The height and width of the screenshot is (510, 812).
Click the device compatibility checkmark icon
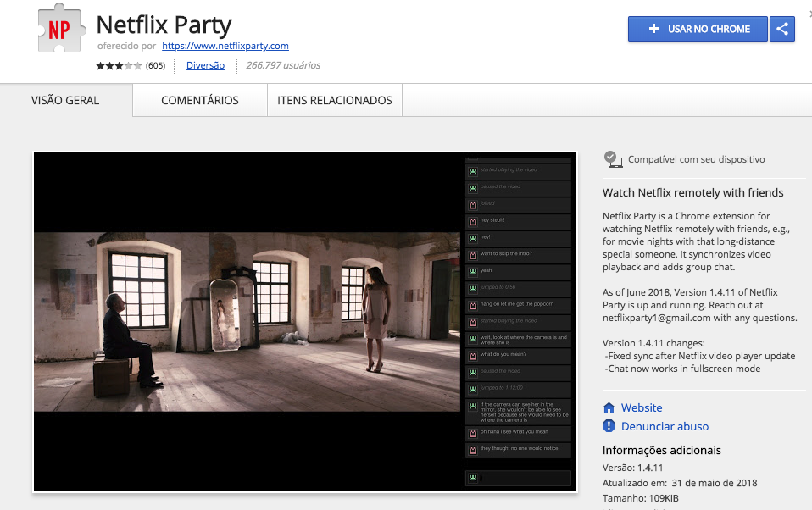pos(613,158)
